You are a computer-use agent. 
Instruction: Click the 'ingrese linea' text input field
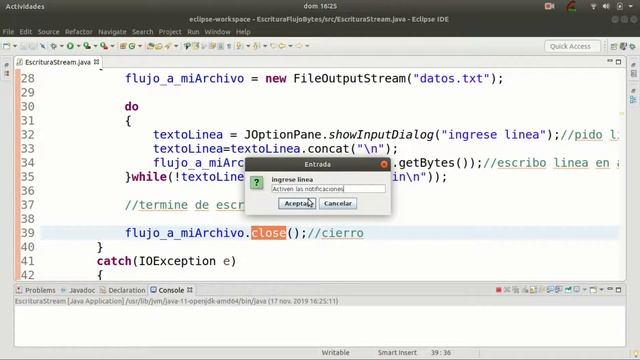328,189
